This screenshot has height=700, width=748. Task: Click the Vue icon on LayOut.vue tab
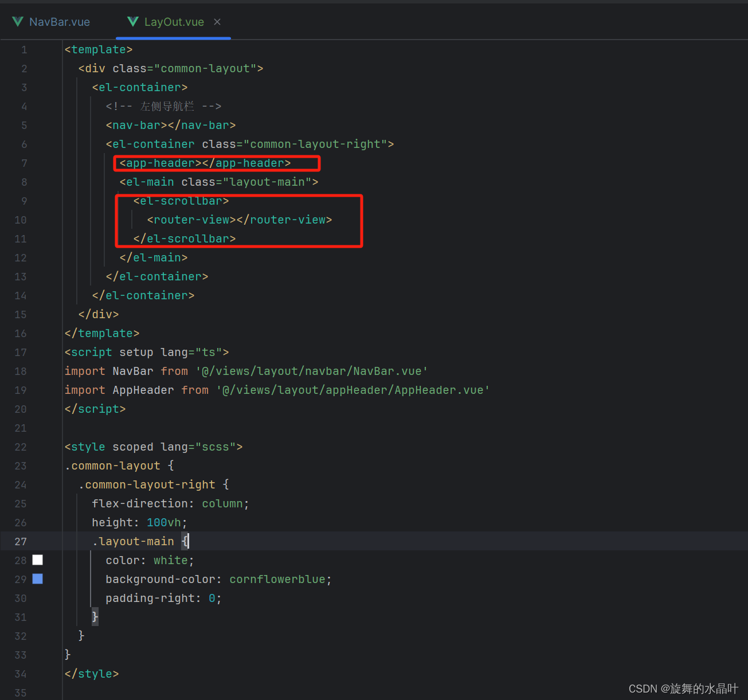133,22
